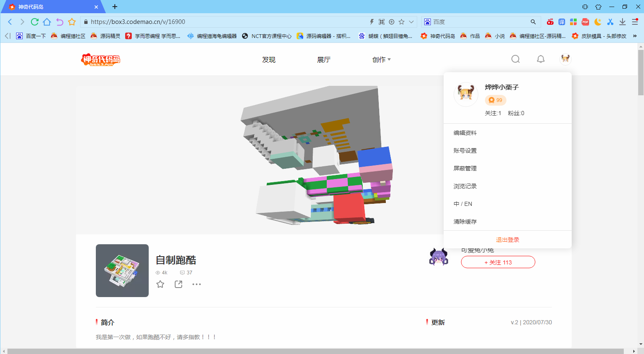This screenshot has height=354, width=644.
Task: Open the skin (shirt) icon in title bar
Action: [x=598, y=7]
